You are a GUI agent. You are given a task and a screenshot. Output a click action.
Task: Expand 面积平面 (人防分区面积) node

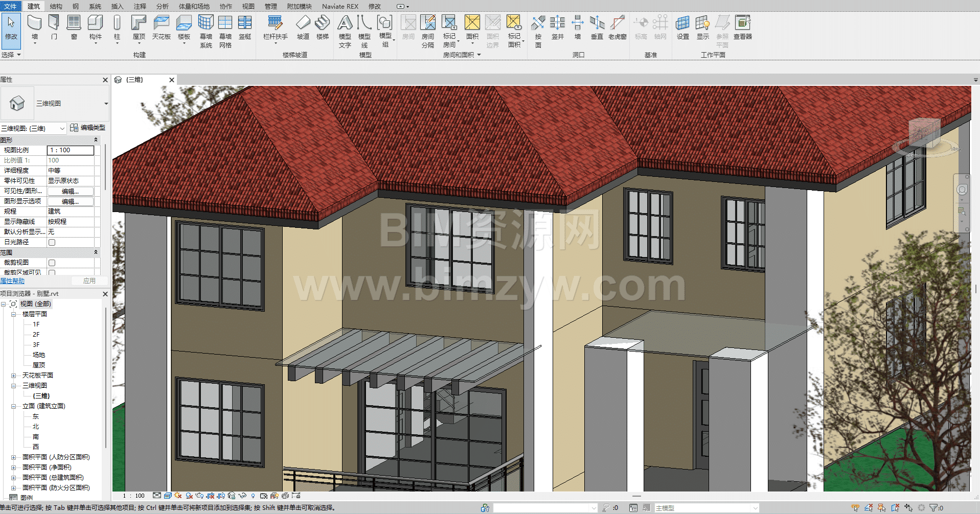click(x=14, y=457)
